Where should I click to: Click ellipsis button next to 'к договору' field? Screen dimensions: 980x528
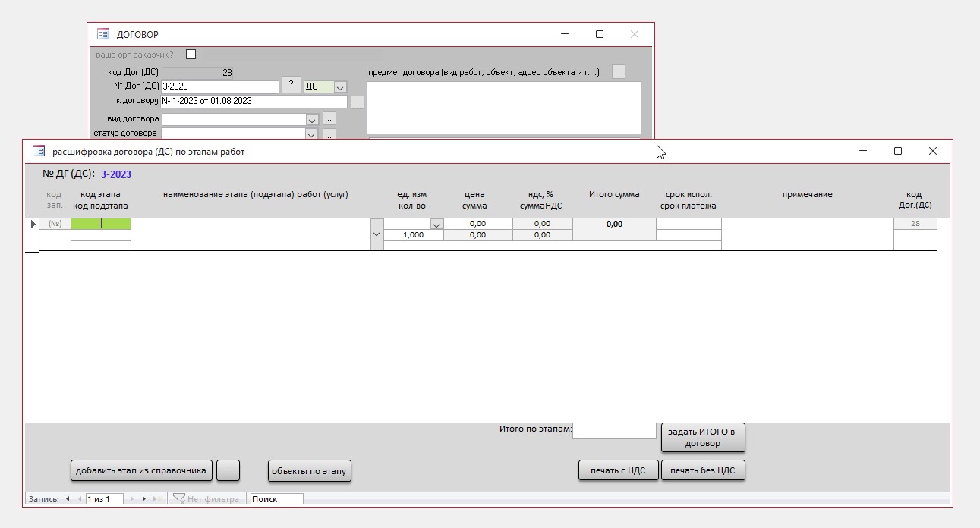click(x=358, y=102)
